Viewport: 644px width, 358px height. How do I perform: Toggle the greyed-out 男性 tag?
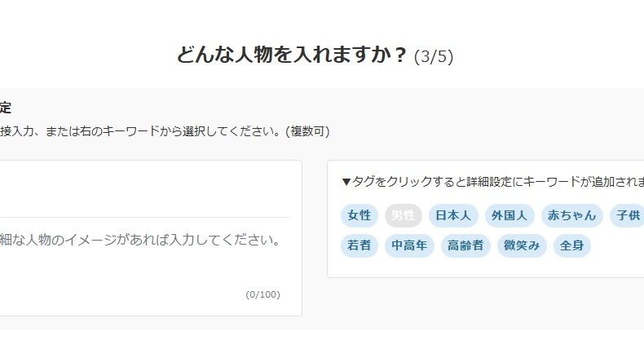click(403, 215)
